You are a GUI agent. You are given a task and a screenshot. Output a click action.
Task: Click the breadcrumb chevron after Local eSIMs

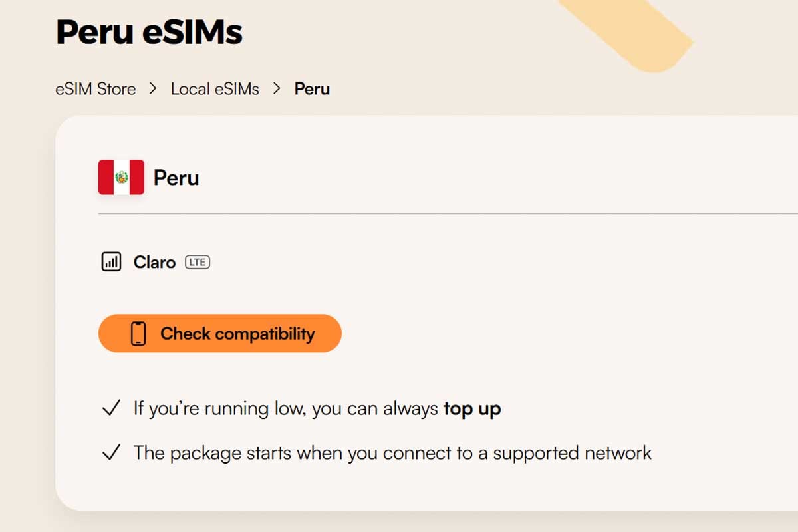point(277,89)
